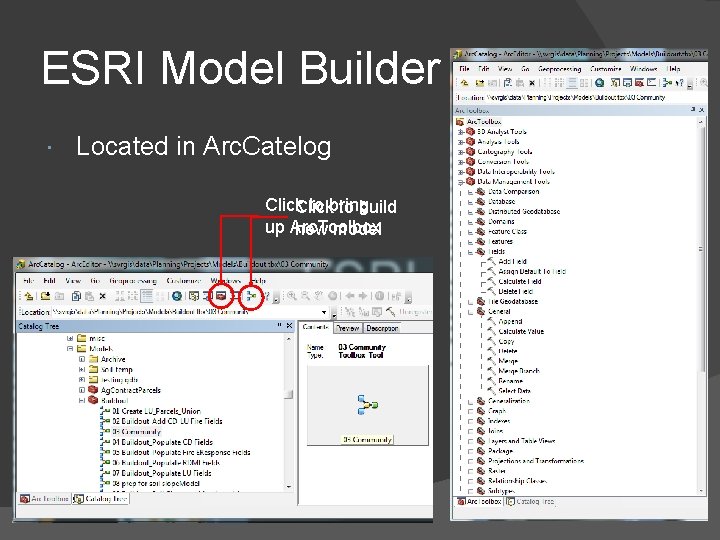Click Python window icon in ArcToolbox window toolbar
This screenshot has width=720, height=540.
pyautogui.click(x=651, y=83)
